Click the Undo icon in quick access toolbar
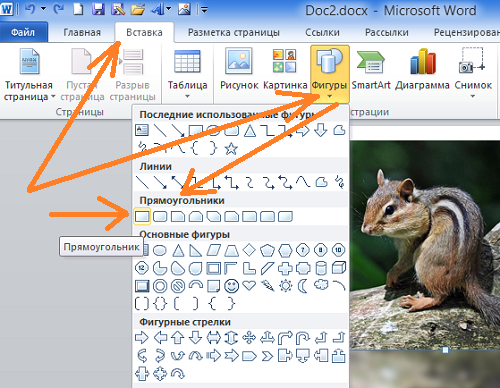 tap(30, 9)
